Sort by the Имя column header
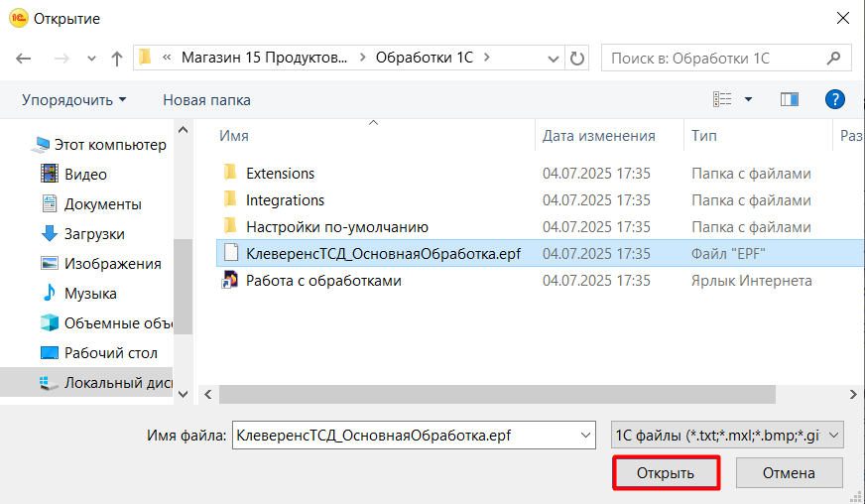The height and width of the screenshot is (504, 865). point(234,136)
